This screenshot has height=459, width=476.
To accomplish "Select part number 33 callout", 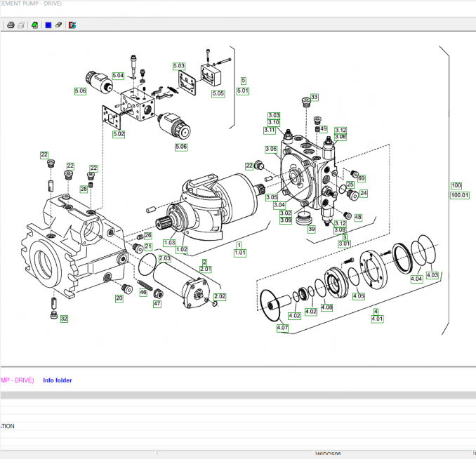I will [x=314, y=97].
